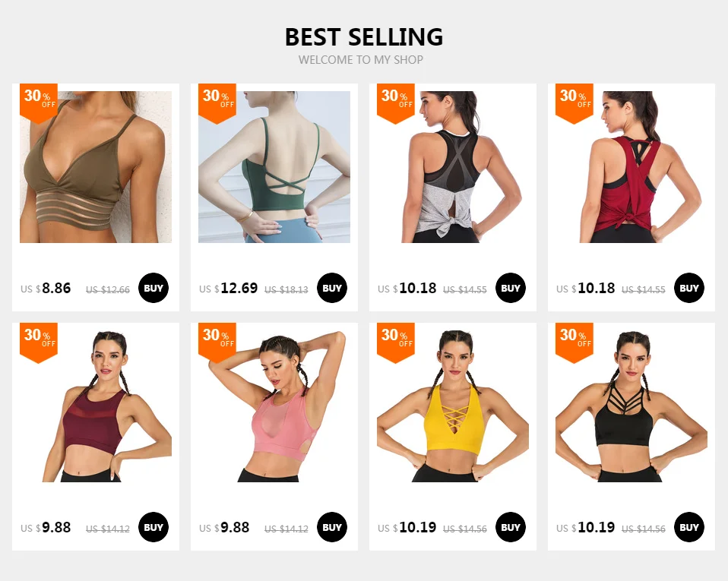View the red tie-back tank top image
The width and height of the screenshot is (728, 581).
[631, 167]
